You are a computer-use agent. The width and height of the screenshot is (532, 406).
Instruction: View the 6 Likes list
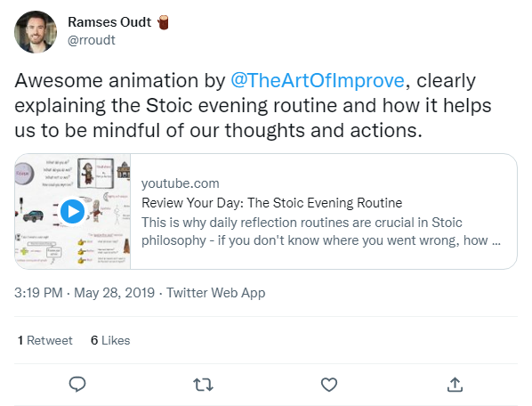point(110,340)
